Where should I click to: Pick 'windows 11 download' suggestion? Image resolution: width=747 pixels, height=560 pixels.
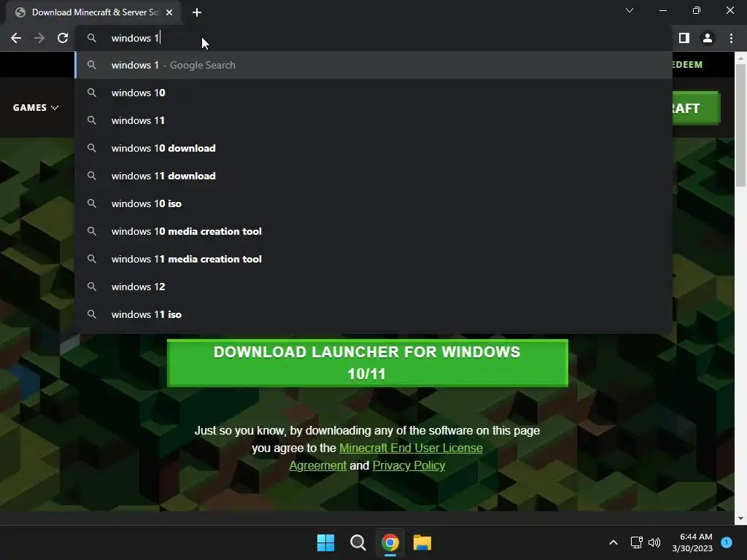point(374,176)
